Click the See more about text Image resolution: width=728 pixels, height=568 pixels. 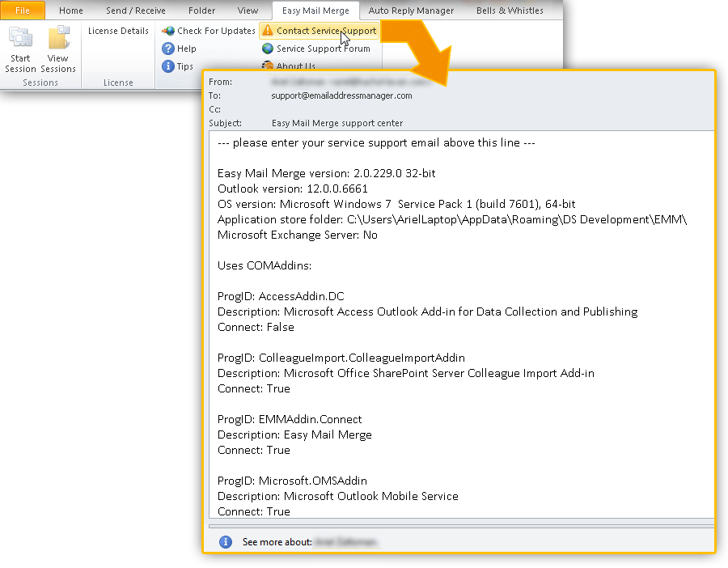point(277,542)
